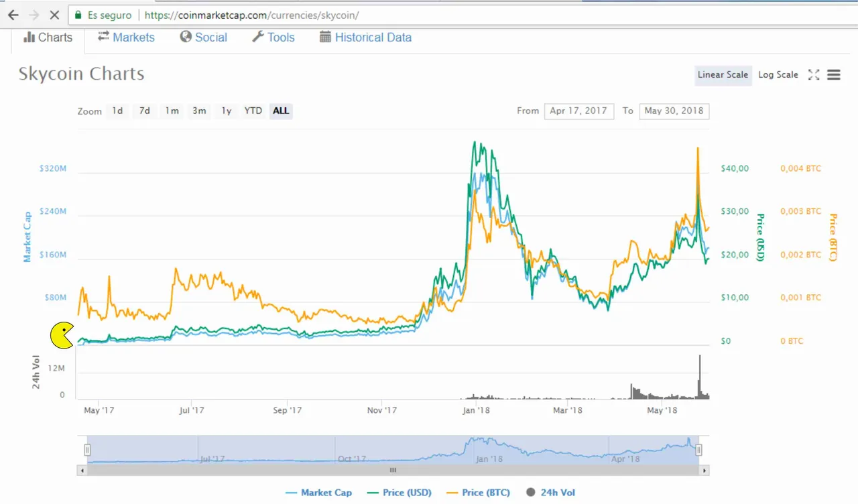Click navigator scrollbar right arrow

(704, 470)
